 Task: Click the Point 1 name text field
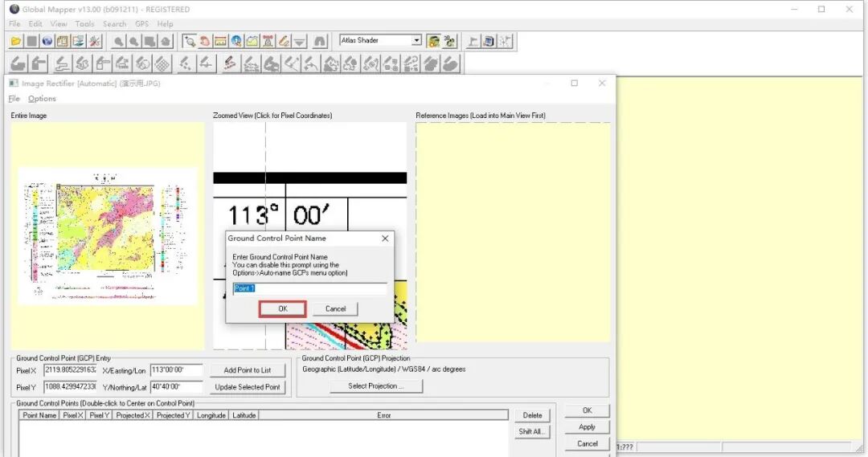pyautogui.click(x=309, y=288)
